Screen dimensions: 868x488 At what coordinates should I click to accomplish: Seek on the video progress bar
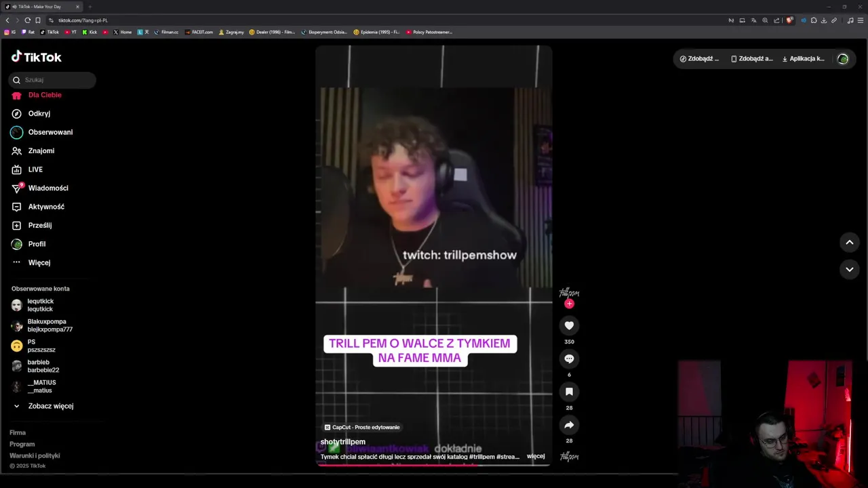(434, 465)
